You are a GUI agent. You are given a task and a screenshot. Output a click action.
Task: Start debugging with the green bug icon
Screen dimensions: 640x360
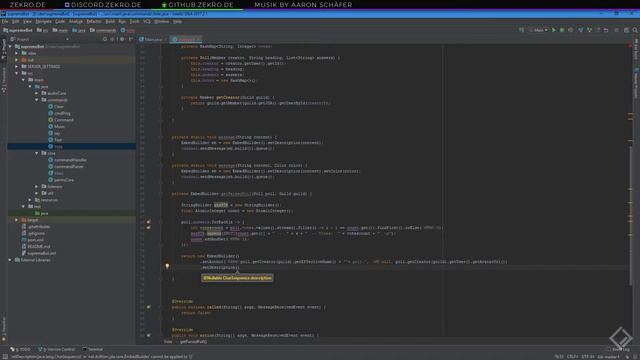(562, 30)
